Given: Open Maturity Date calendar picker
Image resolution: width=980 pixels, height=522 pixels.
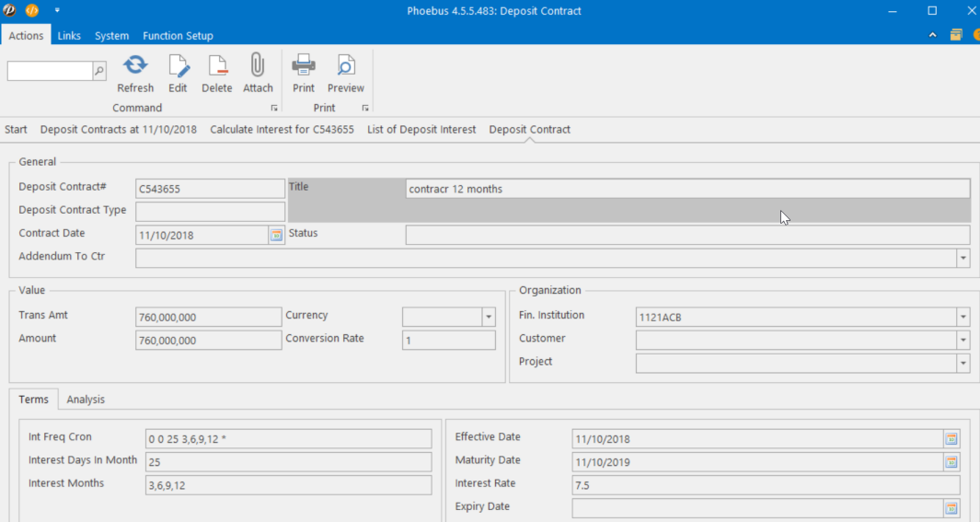Looking at the screenshot, I should (951, 462).
